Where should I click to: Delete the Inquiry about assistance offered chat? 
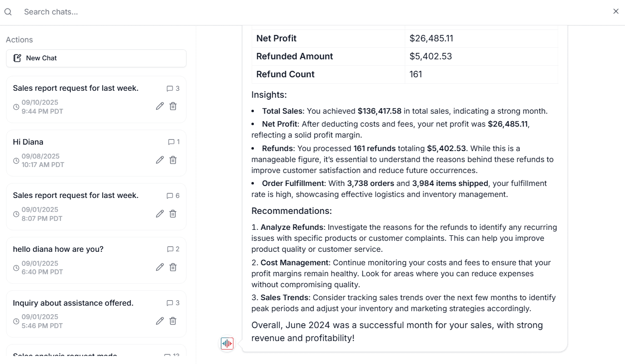tap(173, 321)
